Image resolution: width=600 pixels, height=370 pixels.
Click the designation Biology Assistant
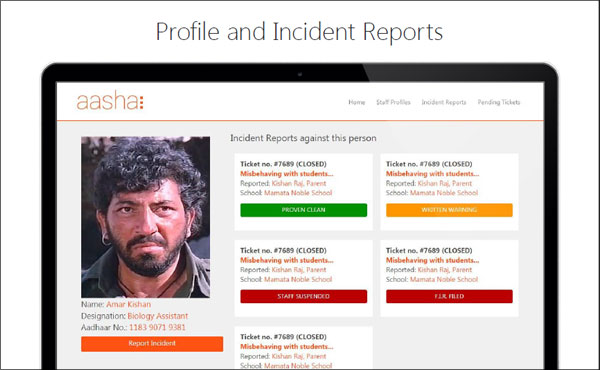[158, 316]
